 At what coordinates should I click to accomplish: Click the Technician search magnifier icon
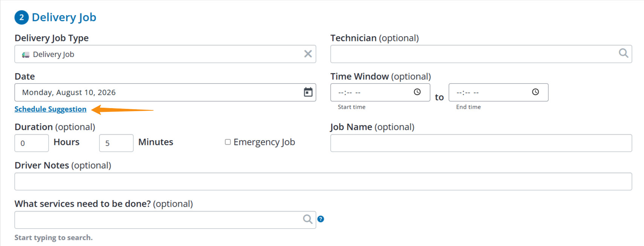[x=623, y=53]
